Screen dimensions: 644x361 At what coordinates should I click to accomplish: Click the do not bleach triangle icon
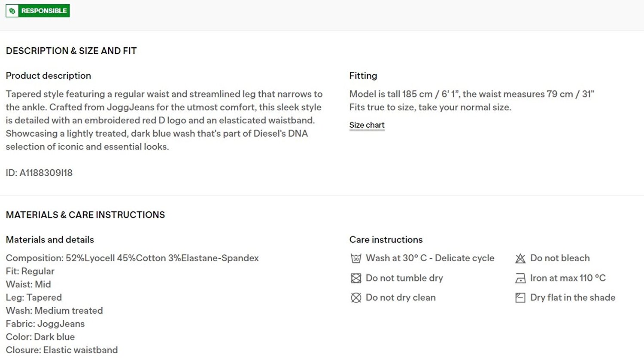(520, 258)
